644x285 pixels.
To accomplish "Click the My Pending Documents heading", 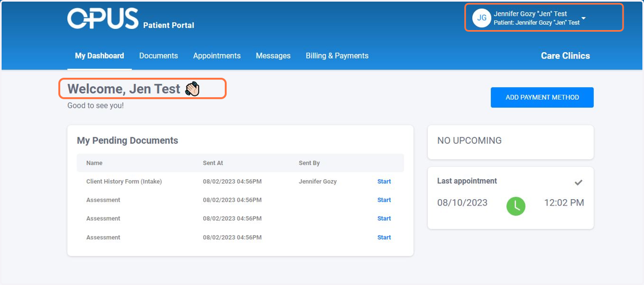I will click(x=128, y=141).
